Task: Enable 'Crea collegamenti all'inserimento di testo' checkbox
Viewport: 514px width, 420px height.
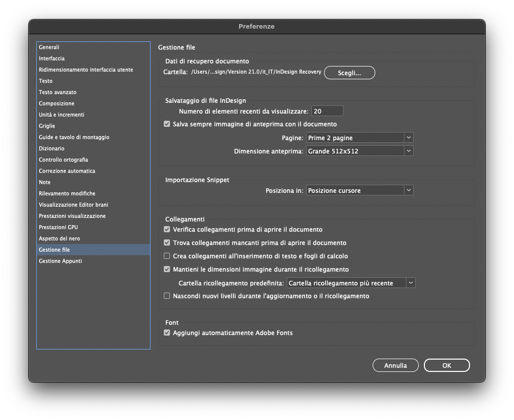Action: click(167, 256)
